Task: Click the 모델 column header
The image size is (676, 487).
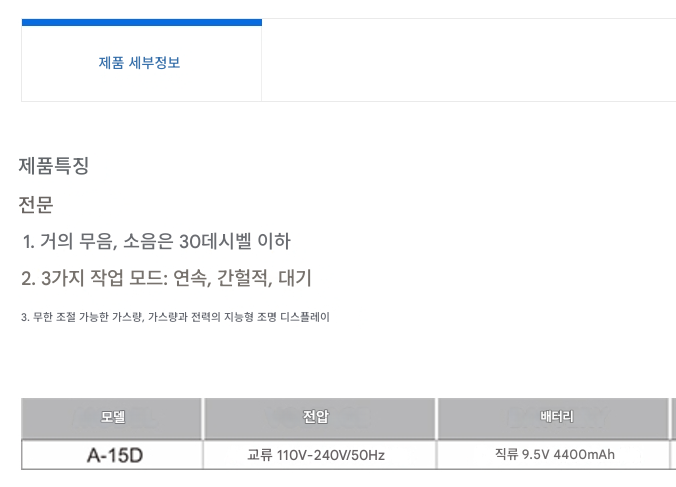Action: pos(112,417)
